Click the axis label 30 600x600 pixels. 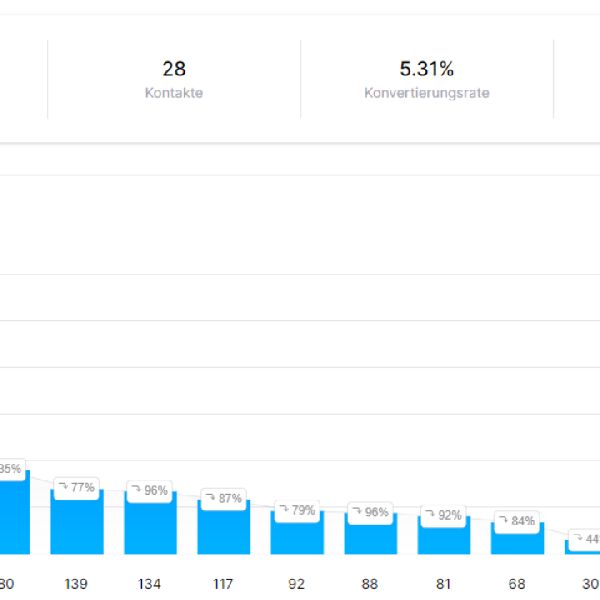click(x=589, y=584)
